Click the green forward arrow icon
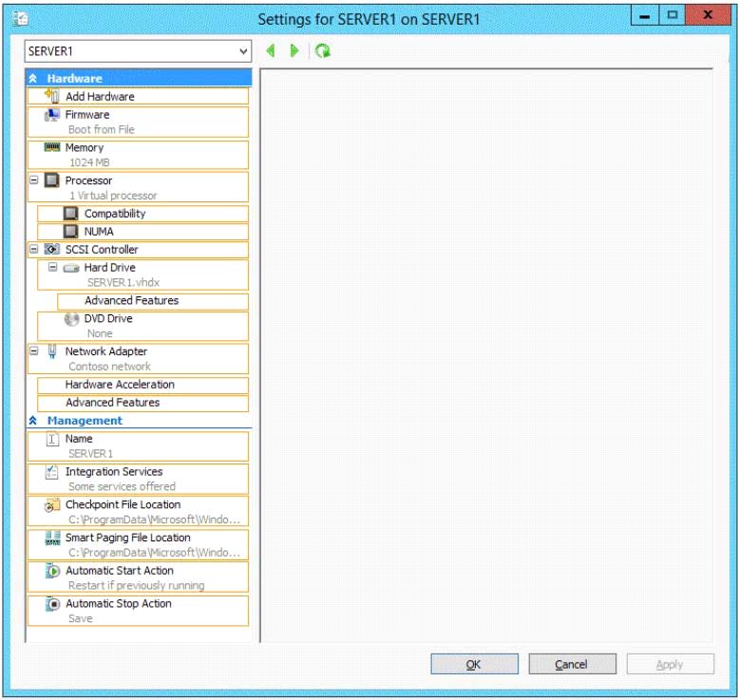738x700 pixels. coord(294,51)
